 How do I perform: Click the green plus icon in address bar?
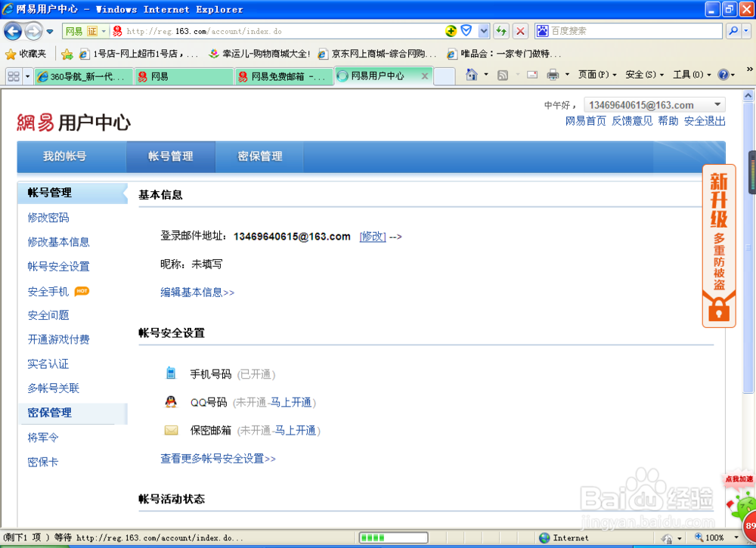tap(451, 31)
